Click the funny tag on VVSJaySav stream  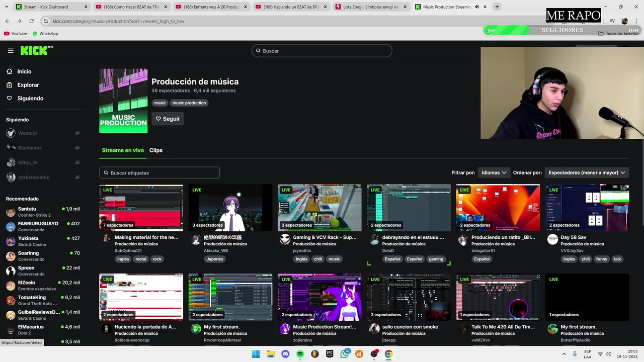point(602,259)
